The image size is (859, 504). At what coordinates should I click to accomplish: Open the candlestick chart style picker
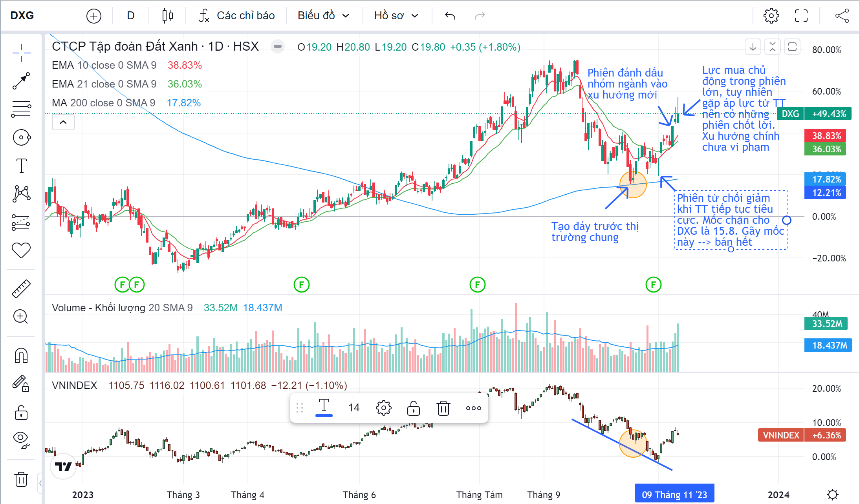[x=167, y=16]
